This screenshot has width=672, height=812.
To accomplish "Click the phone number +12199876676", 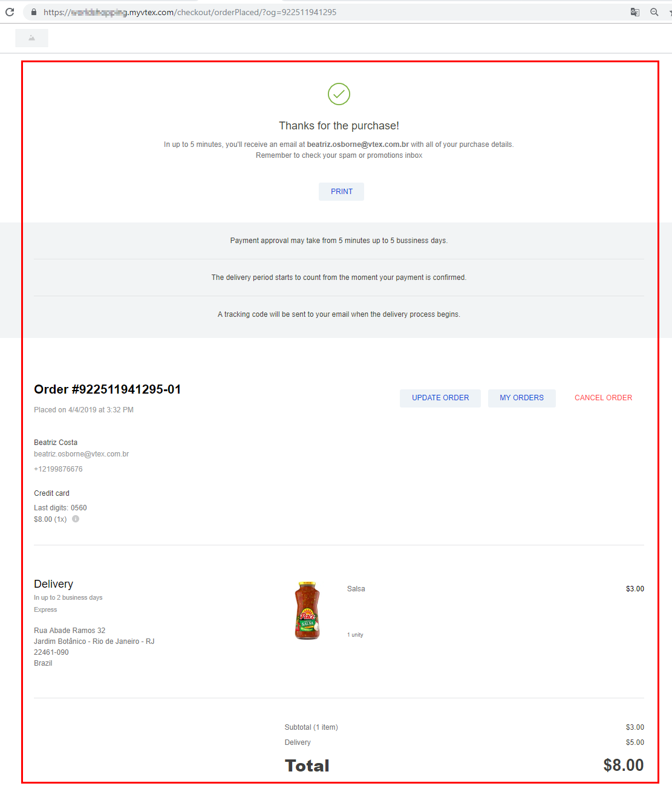I will click(58, 469).
